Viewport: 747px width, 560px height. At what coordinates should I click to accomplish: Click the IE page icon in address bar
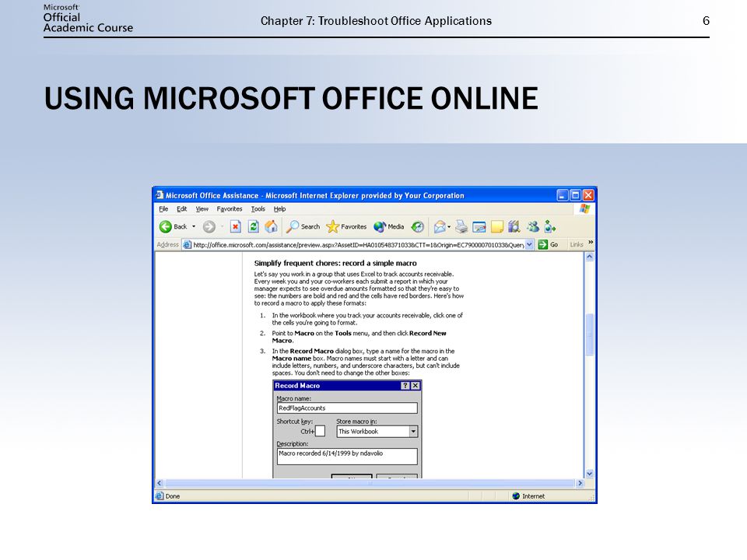coord(188,245)
